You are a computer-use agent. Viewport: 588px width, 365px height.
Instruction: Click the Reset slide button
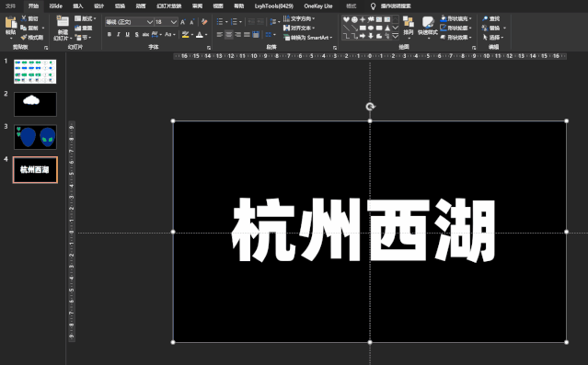pos(83,28)
